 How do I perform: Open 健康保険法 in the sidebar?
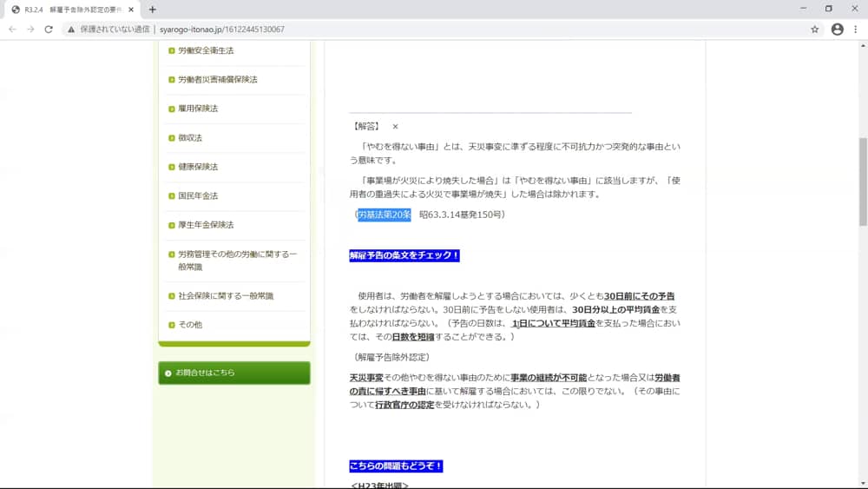[198, 167]
